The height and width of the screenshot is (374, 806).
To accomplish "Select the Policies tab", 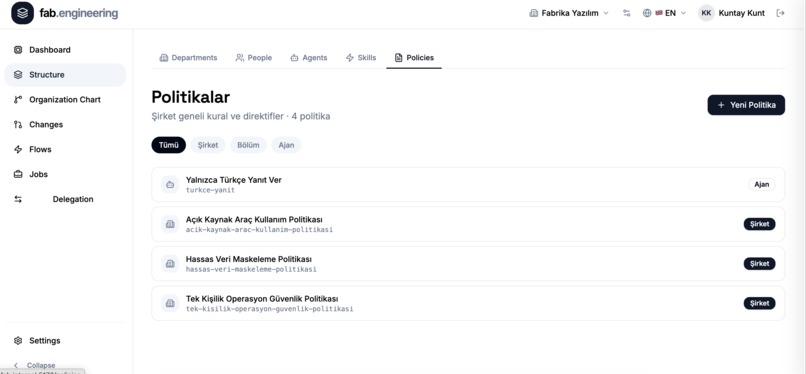I will (414, 58).
